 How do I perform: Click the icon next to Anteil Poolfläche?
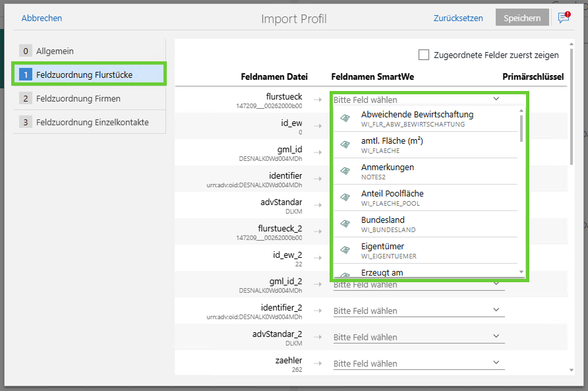coord(345,198)
